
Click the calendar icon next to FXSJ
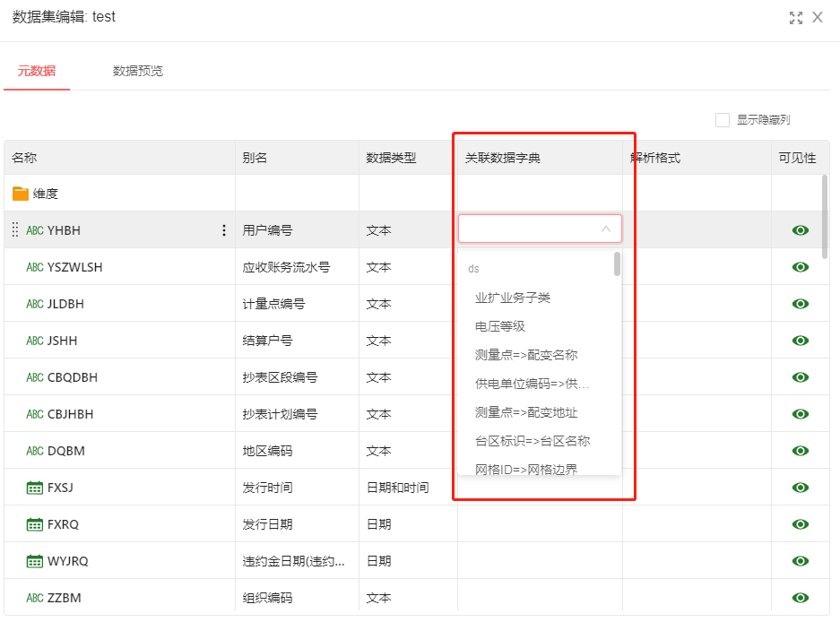35,488
